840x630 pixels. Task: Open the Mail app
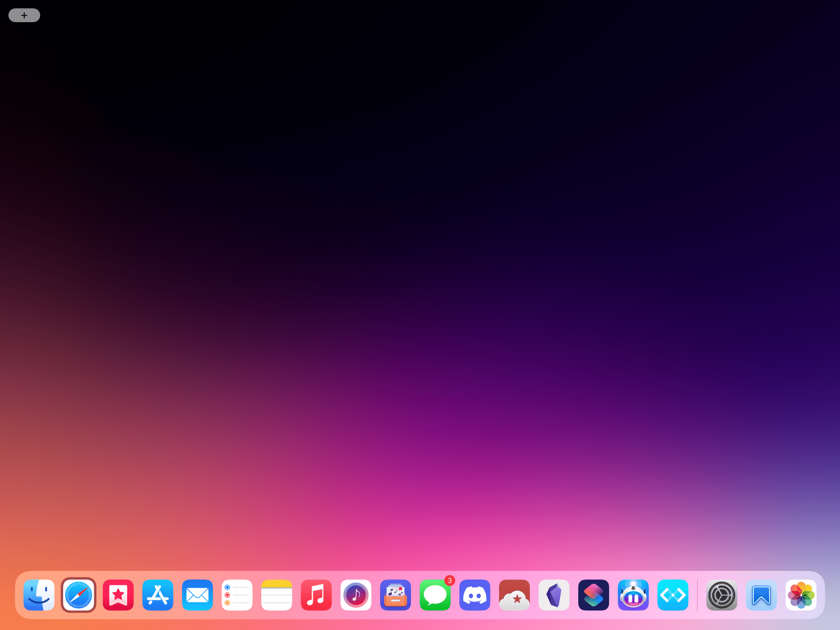(197, 595)
